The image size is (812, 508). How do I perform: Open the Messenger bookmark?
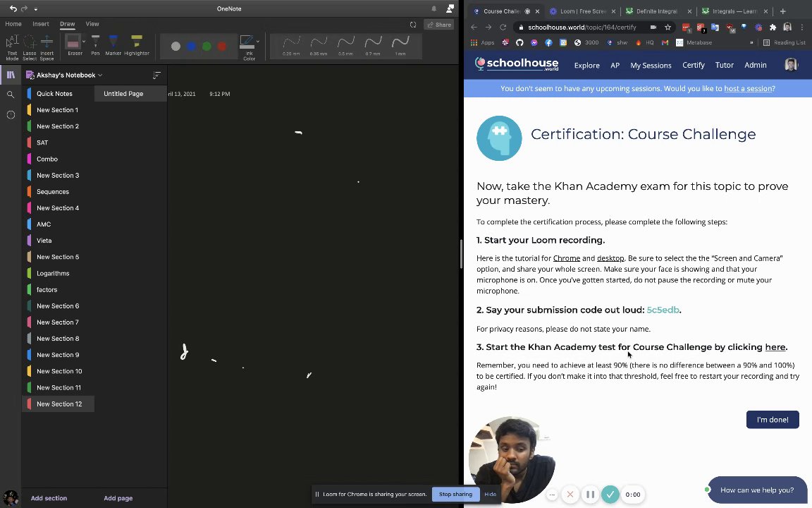[x=534, y=42]
